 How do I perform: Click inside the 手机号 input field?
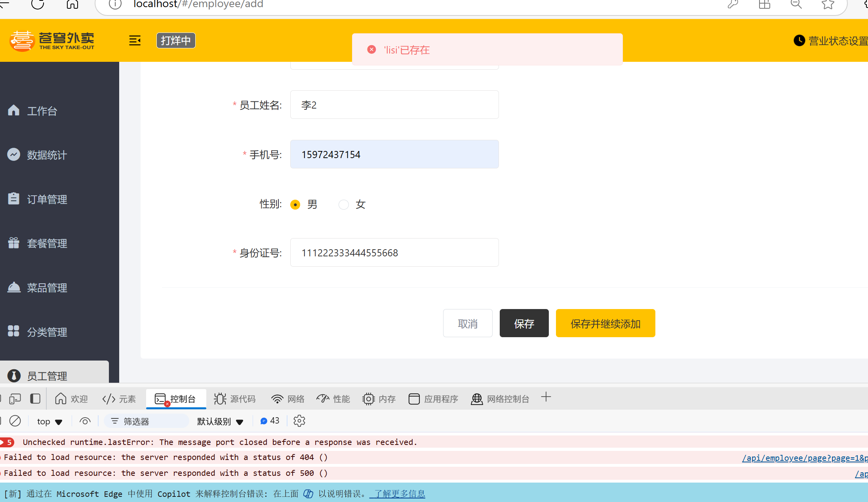pyautogui.click(x=394, y=154)
